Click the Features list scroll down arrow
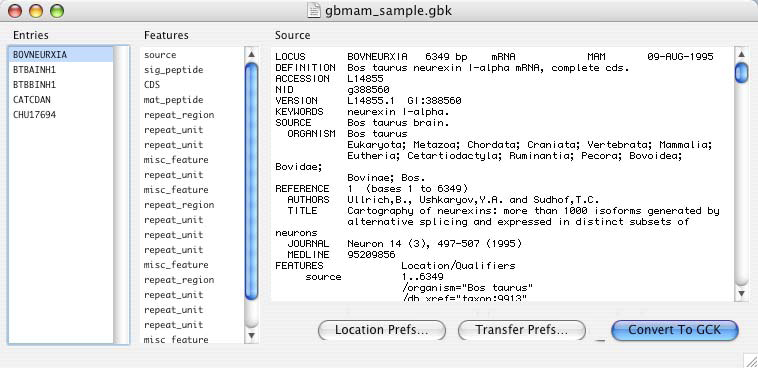The width and height of the screenshot is (758, 368). [x=251, y=335]
